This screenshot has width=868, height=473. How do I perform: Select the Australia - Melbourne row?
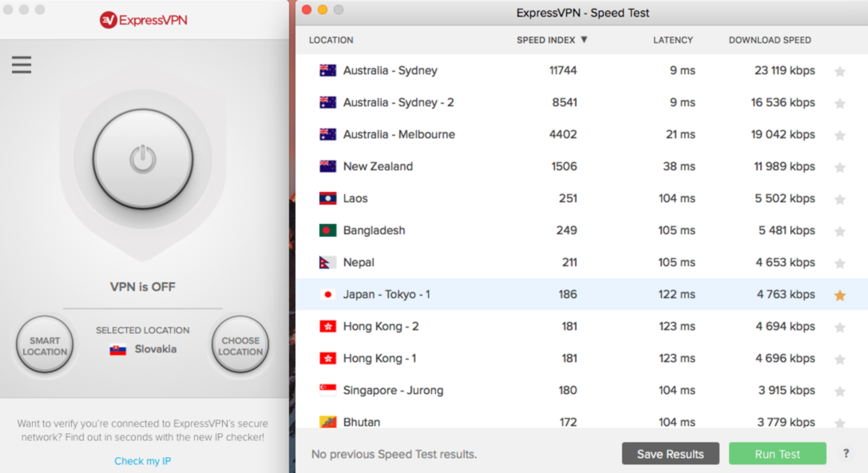[x=582, y=134]
